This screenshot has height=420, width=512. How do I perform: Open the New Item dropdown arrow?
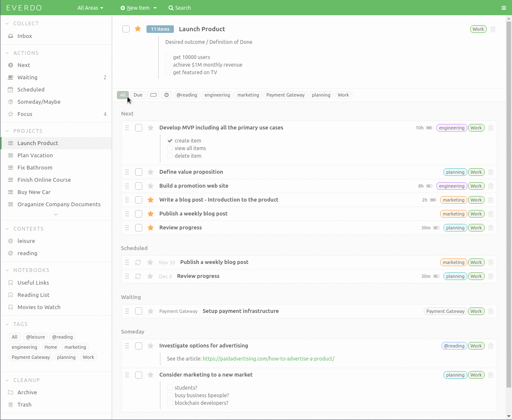point(155,8)
